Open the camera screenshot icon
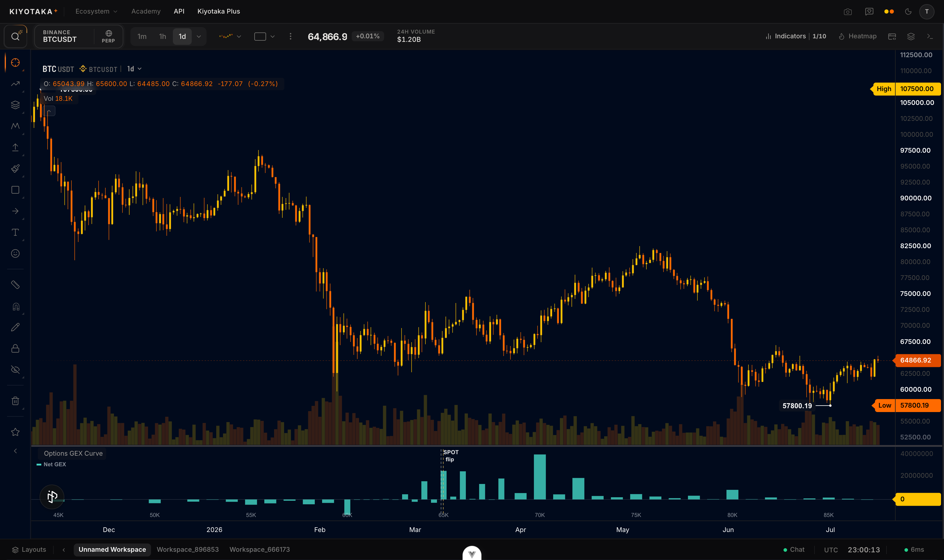 [848, 12]
